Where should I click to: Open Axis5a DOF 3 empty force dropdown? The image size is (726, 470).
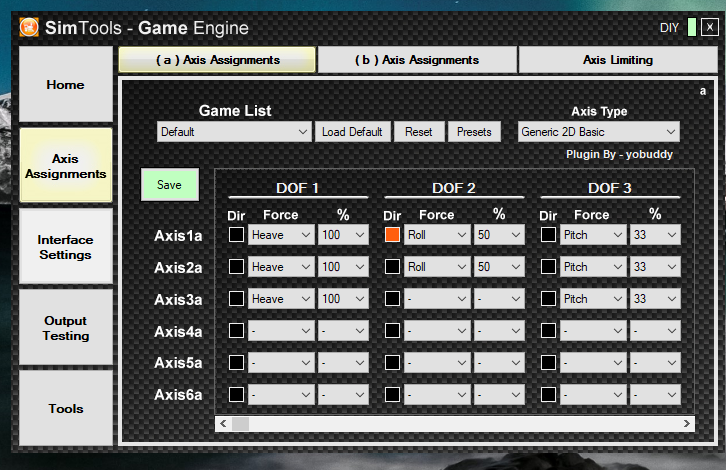coord(593,363)
